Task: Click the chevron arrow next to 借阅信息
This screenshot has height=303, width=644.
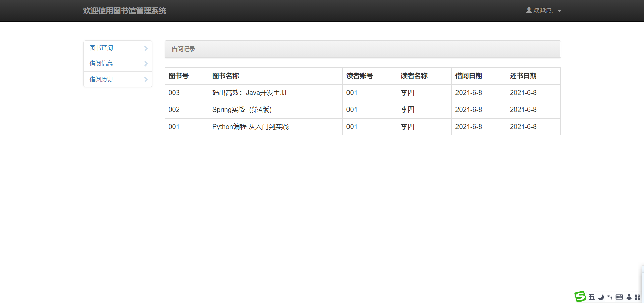Action: tap(146, 64)
